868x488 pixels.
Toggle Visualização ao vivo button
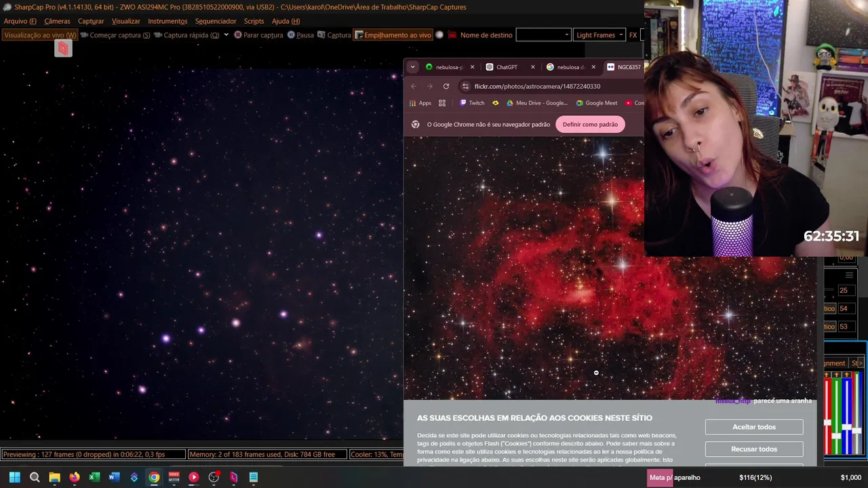point(40,35)
